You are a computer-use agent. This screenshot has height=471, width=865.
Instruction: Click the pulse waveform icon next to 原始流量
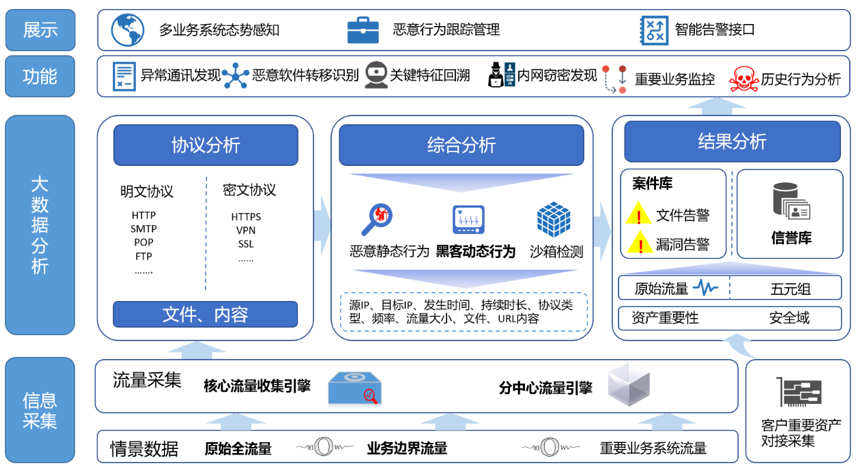(x=706, y=287)
